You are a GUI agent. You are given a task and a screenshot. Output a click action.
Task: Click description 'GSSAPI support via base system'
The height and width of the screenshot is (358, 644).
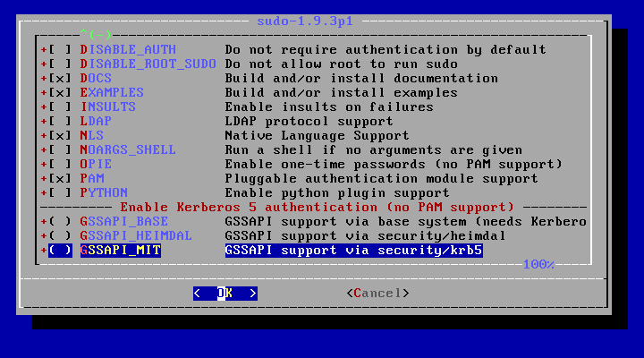click(345, 222)
